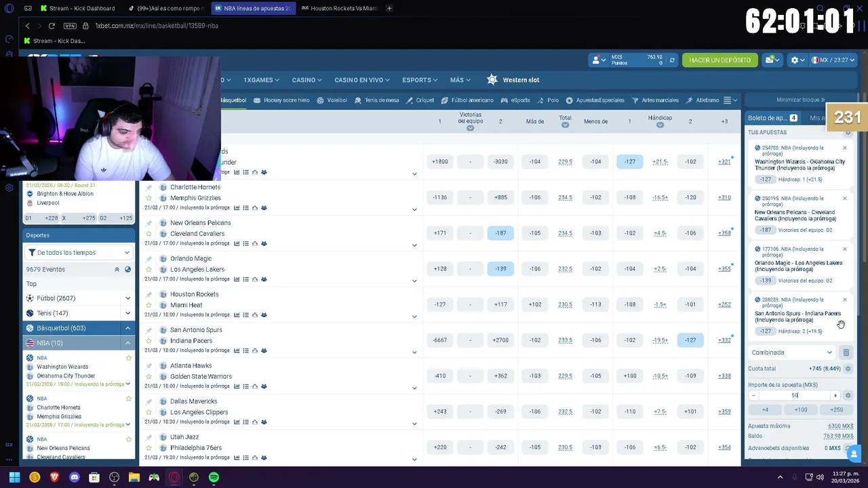
Task: Open Discord from the taskbar
Action: coord(75,477)
